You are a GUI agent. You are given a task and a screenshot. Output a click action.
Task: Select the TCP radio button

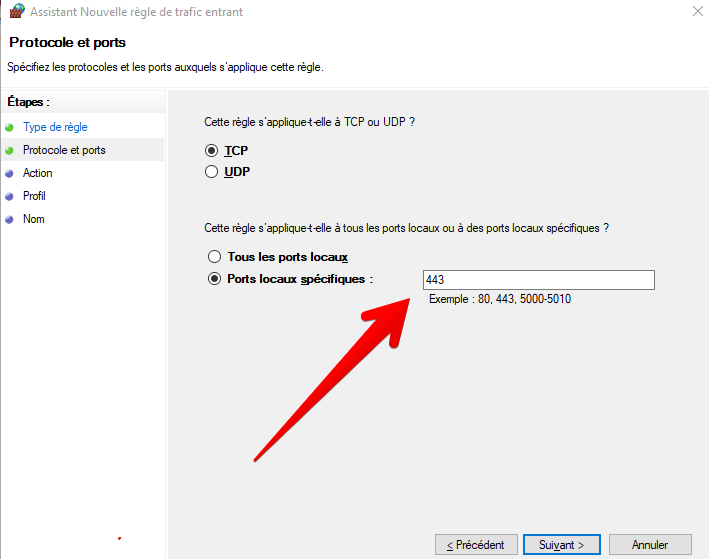(211, 150)
